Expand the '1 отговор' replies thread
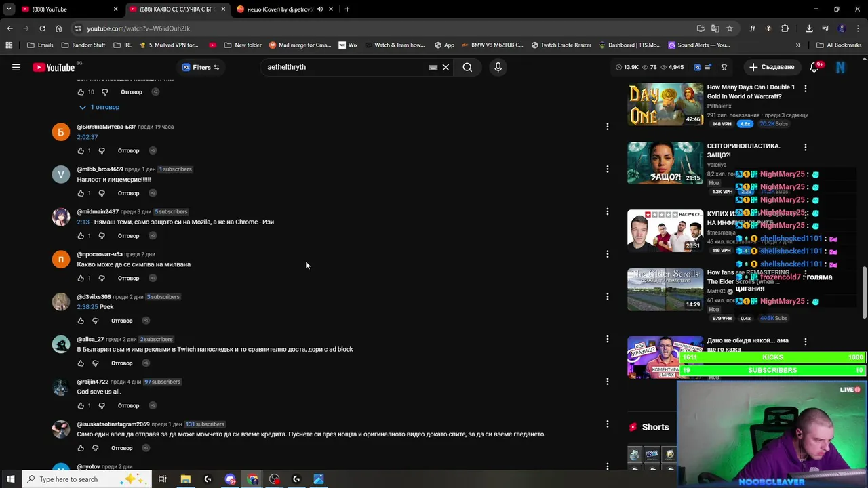The image size is (868, 488). click(99, 107)
